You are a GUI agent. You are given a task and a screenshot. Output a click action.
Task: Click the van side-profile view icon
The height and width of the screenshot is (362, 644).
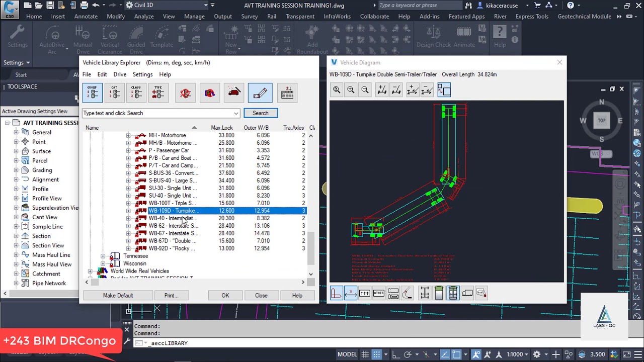point(467,293)
